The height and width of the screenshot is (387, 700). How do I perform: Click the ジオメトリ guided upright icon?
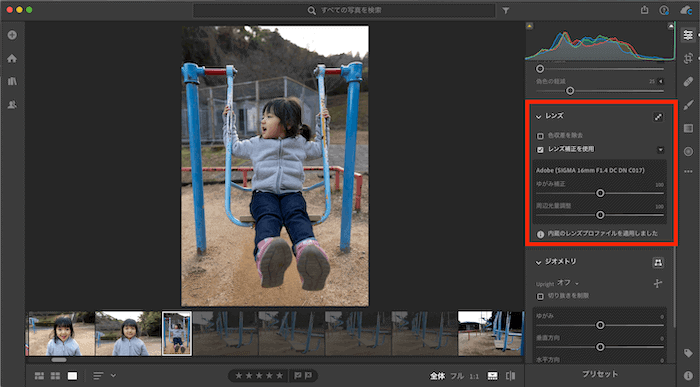point(658,262)
